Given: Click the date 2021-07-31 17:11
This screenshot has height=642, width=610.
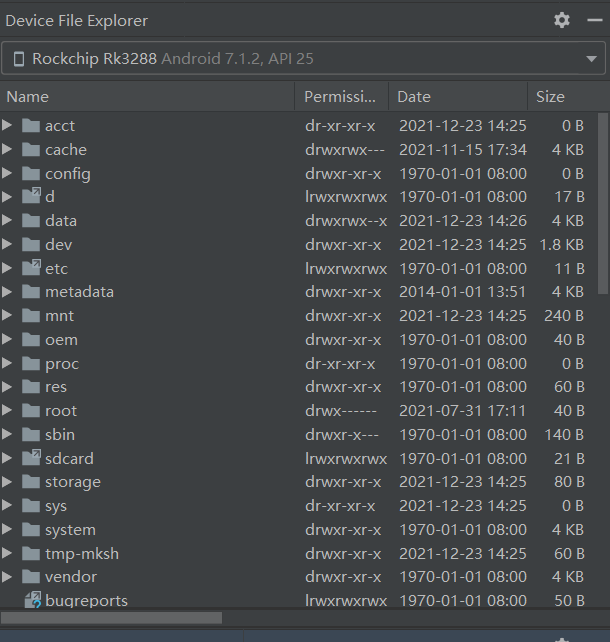Looking at the screenshot, I should [x=463, y=411].
